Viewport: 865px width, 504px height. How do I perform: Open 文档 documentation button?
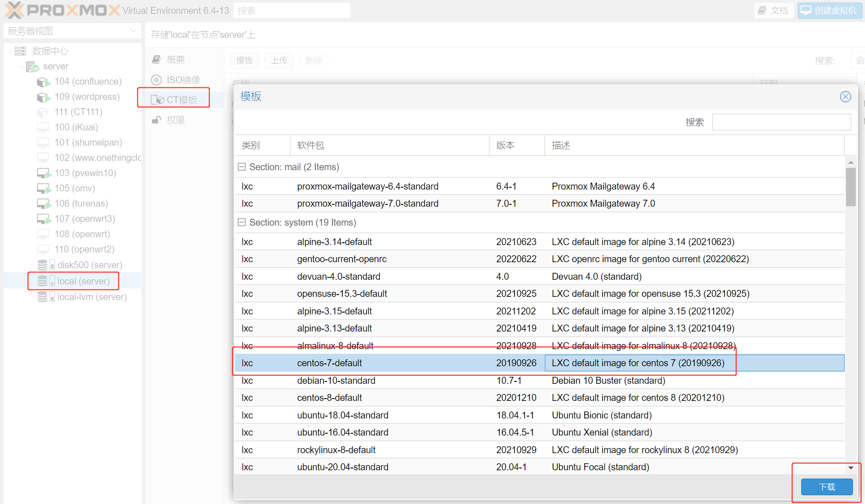tap(773, 10)
